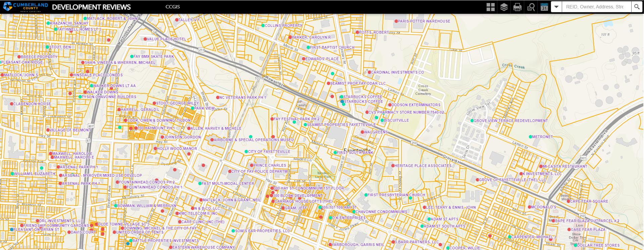
Task: Select the Fay BMX Skate Park marker
Action: pyautogui.click(x=132, y=56)
